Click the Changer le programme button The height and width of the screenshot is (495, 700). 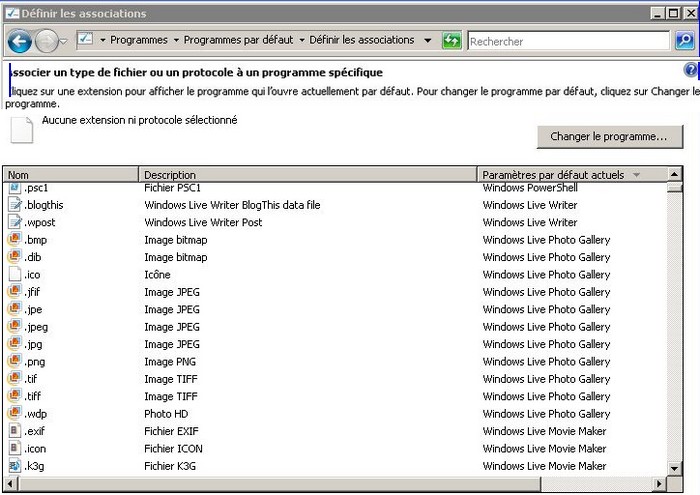pos(610,137)
